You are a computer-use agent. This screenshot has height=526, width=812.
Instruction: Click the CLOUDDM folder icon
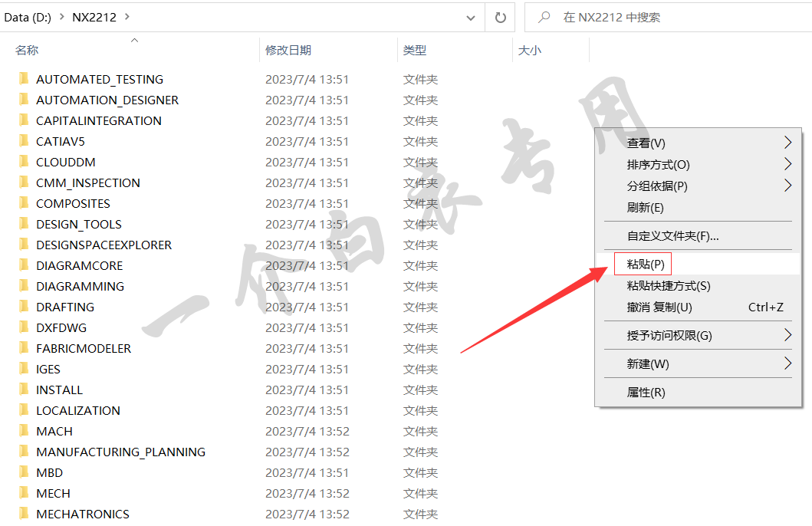[x=23, y=162]
